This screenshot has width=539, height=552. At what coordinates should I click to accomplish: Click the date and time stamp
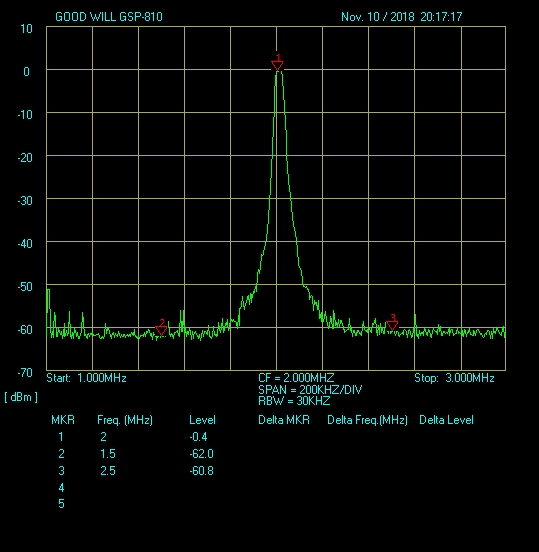(x=401, y=17)
